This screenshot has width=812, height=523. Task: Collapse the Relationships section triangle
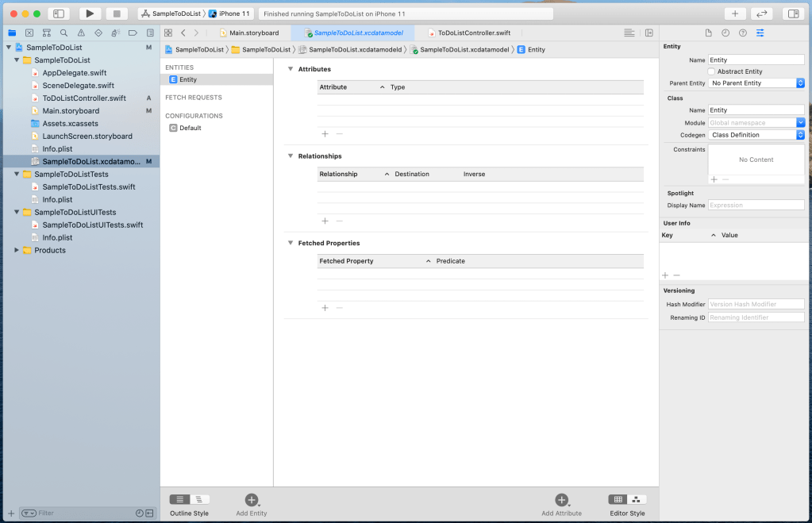coord(291,156)
